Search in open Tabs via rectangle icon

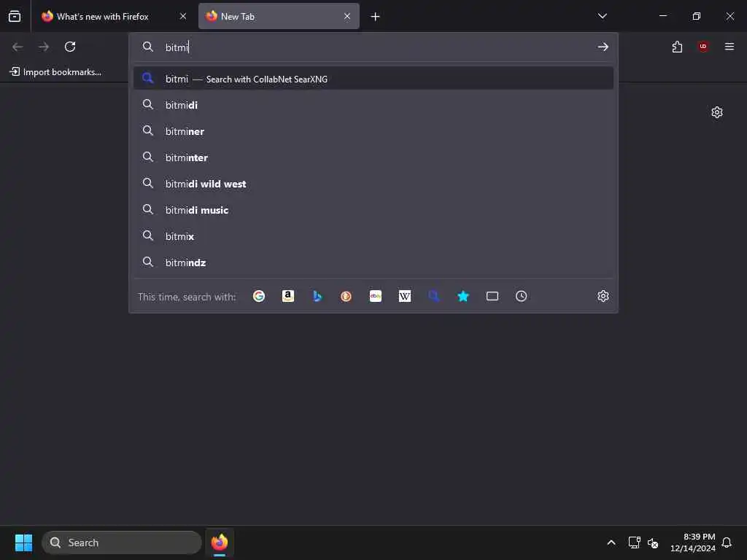point(492,296)
